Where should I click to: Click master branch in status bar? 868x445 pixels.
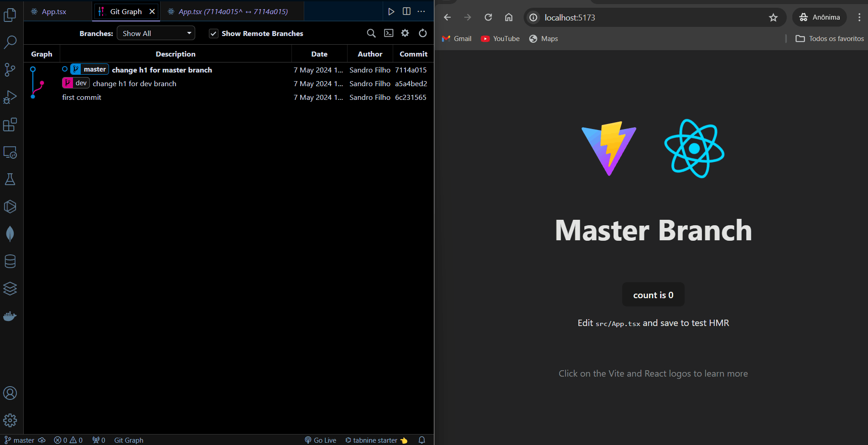(x=20, y=440)
